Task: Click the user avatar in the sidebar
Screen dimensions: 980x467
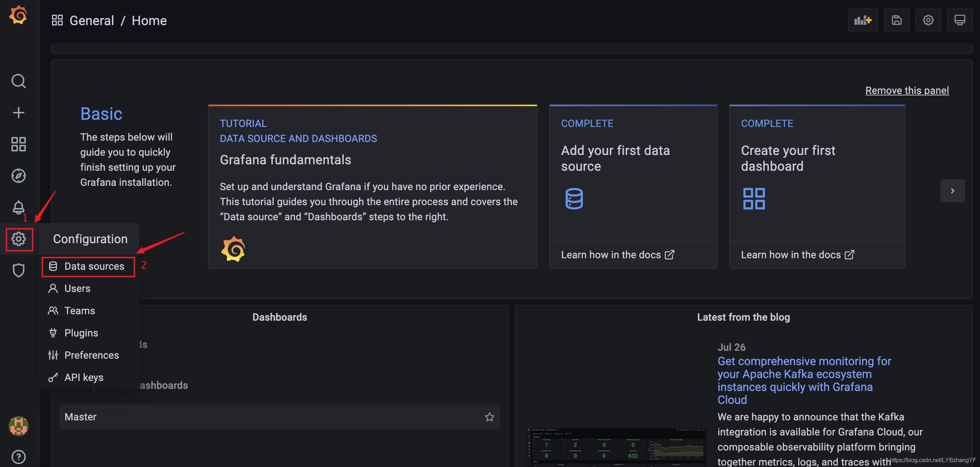Action: (x=18, y=425)
